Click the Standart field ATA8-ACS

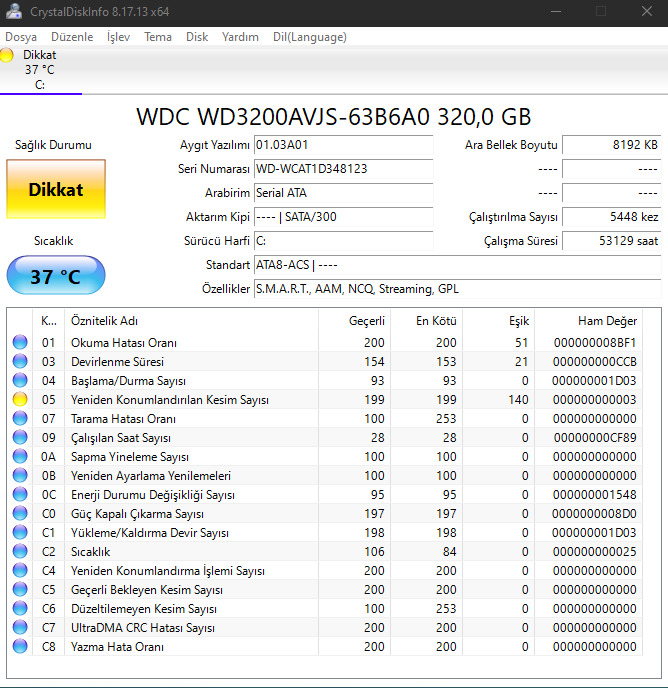click(x=457, y=265)
